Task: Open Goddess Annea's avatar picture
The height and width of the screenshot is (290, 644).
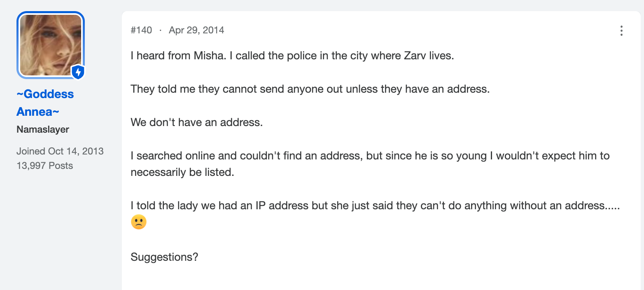Action: point(51,45)
